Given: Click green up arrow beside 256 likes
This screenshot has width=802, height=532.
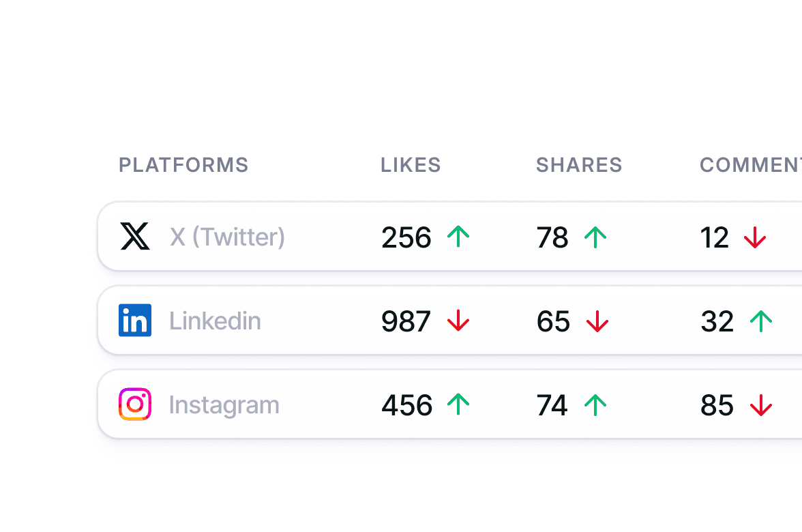Looking at the screenshot, I should (x=458, y=237).
